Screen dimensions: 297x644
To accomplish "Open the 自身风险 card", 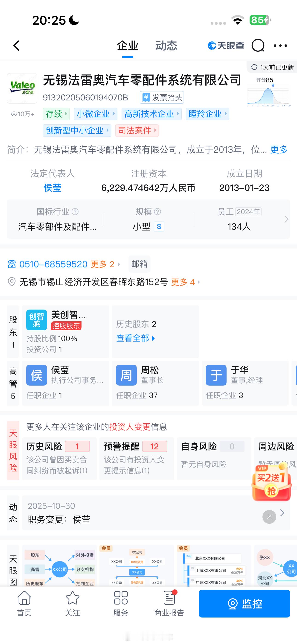I will pyautogui.click(x=214, y=459).
